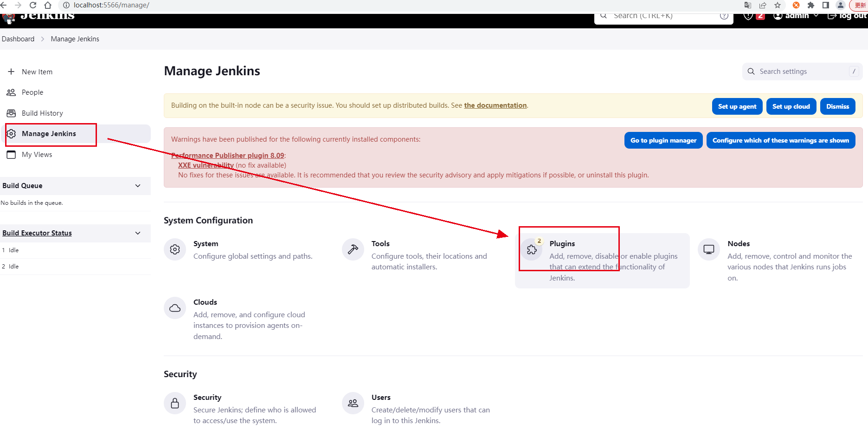Image resolution: width=868 pixels, height=431 pixels.
Task: Open the System configuration title
Action: coord(206,244)
